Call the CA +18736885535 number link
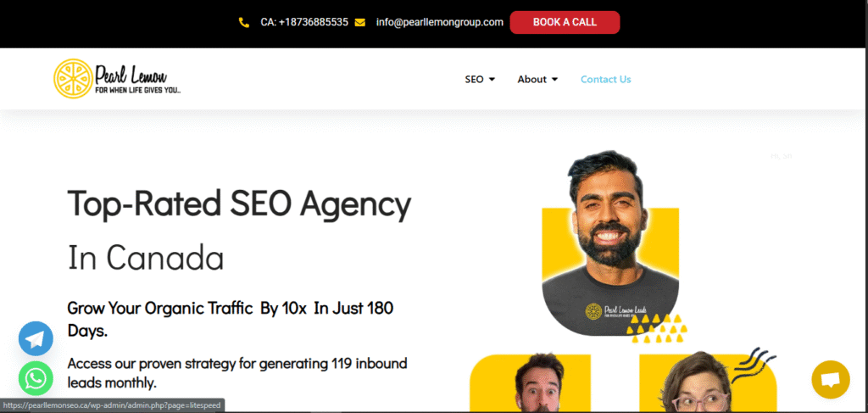The height and width of the screenshot is (413, 868). 304,22
